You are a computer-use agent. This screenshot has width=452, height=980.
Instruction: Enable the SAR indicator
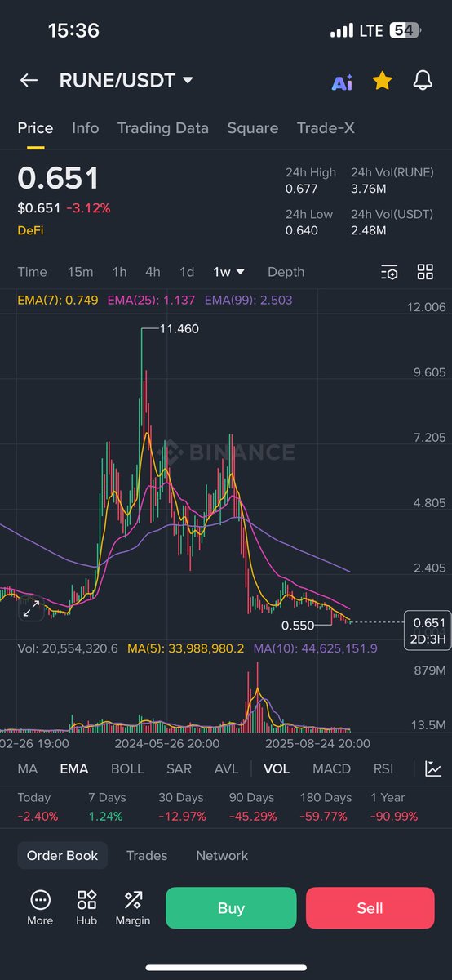pyautogui.click(x=179, y=768)
